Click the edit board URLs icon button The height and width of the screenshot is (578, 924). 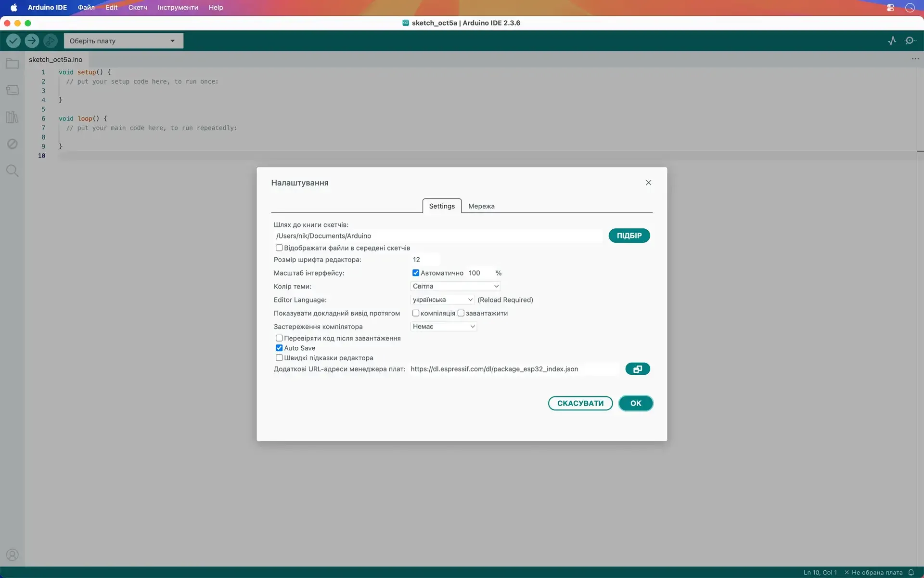637,369
